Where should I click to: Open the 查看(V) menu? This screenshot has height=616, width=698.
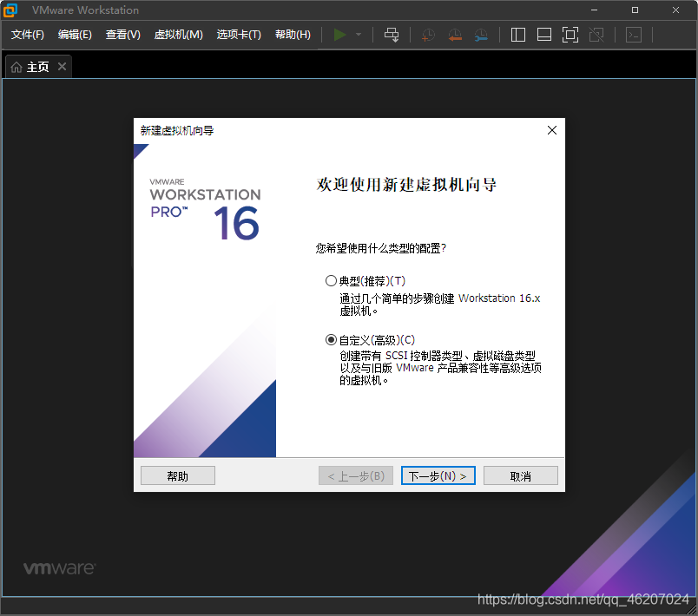123,35
